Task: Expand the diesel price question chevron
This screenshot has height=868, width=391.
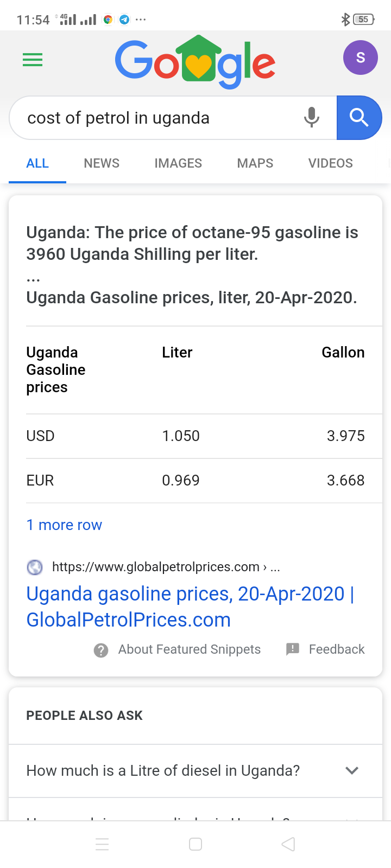Action: [352, 770]
